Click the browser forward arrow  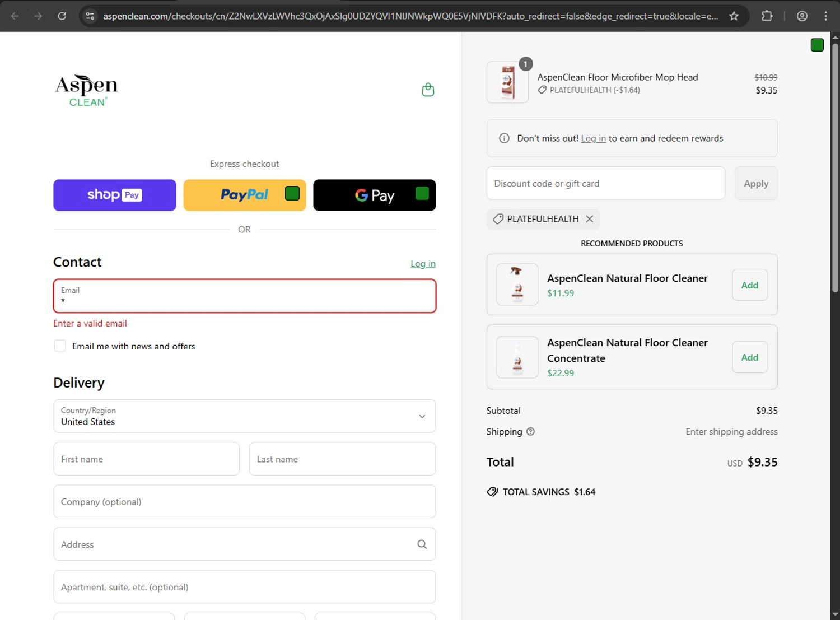(38, 16)
